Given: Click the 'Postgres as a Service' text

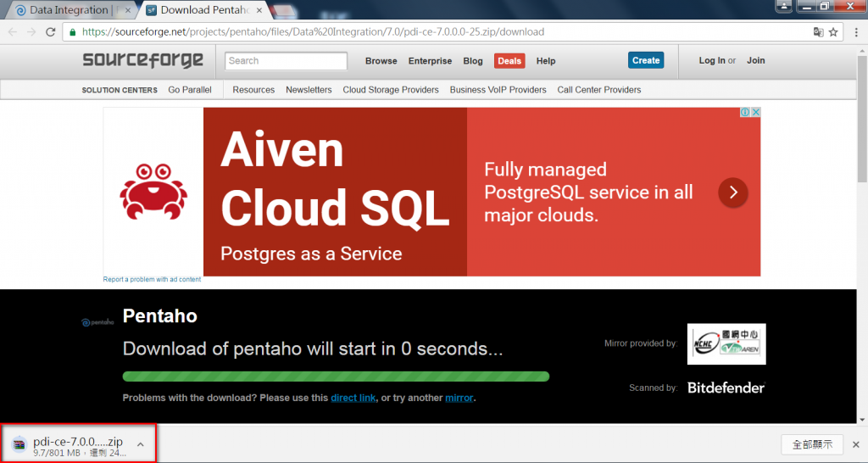Looking at the screenshot, I should [x=311, y=254].
